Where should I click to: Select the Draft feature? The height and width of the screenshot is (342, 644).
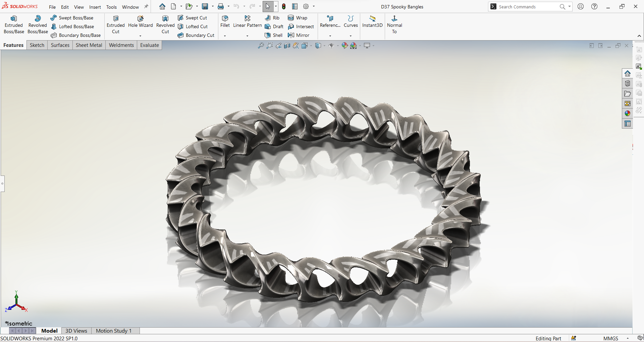274,26
